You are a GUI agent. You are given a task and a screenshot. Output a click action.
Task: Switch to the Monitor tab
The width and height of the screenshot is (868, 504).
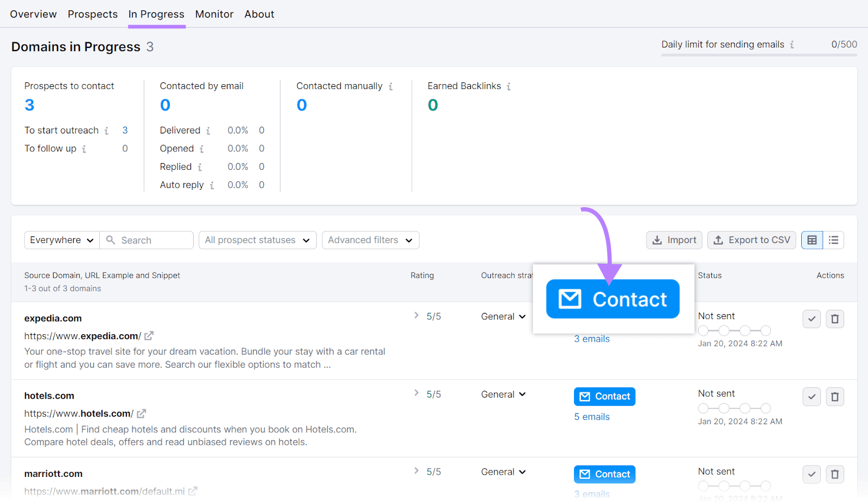[x=214, y=14]
